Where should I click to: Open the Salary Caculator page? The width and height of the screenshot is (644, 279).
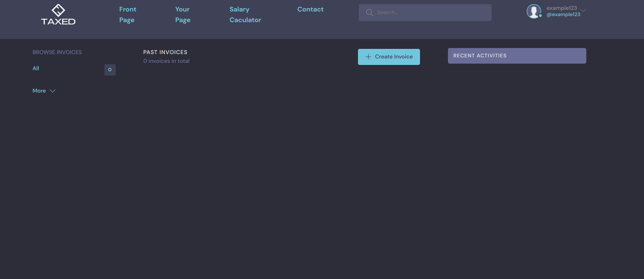245,14
